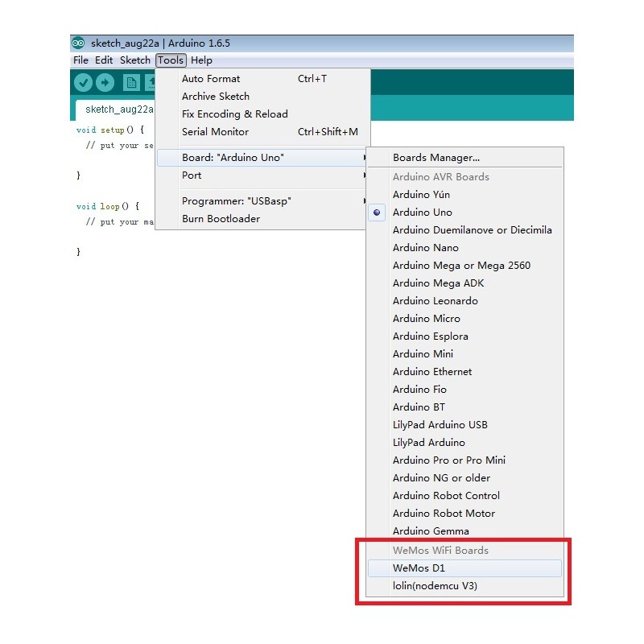Select Arduino Robot Control
Viewport: 644px width, 644px height.
pyautogui.click(x=464, y=495)
